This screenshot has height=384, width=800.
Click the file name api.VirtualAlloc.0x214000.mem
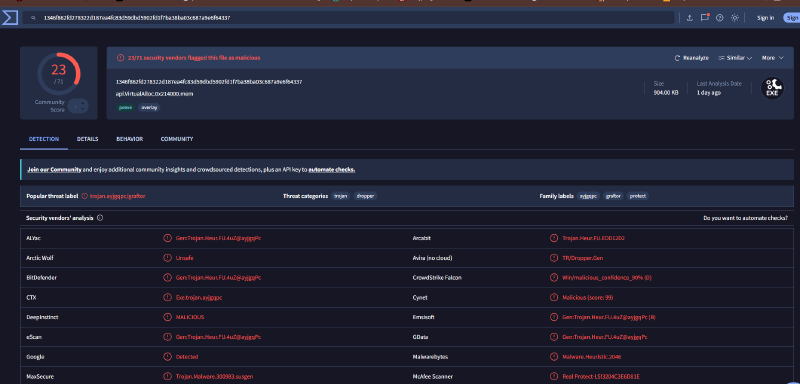tap(154, 94)
